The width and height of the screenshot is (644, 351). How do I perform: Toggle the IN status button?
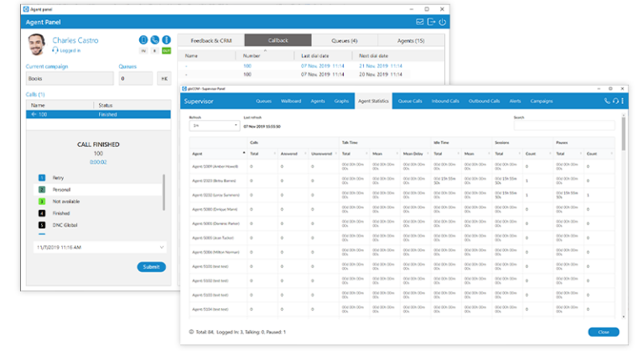click(143, 51)
